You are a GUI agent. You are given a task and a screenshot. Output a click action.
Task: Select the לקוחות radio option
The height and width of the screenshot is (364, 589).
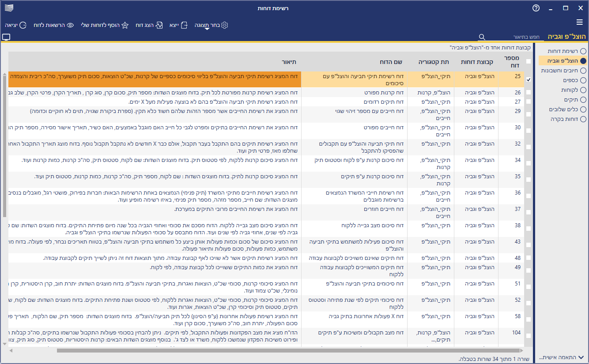583,90
